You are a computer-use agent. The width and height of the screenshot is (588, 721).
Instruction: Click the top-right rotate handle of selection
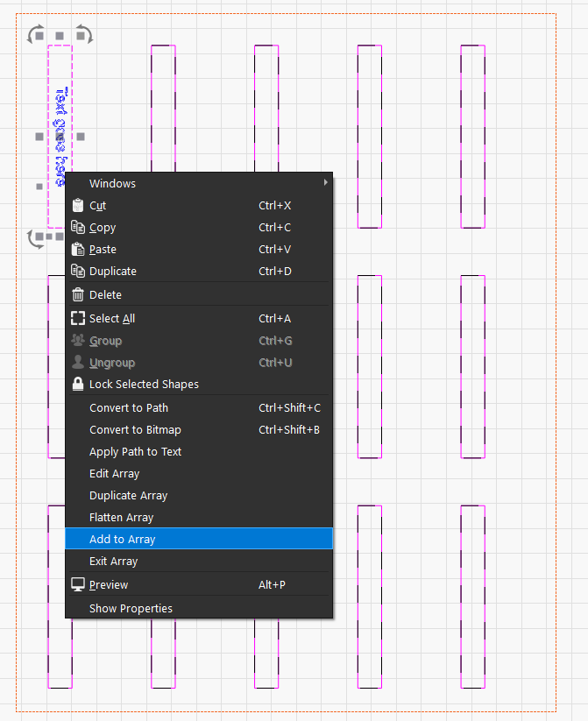83,34
